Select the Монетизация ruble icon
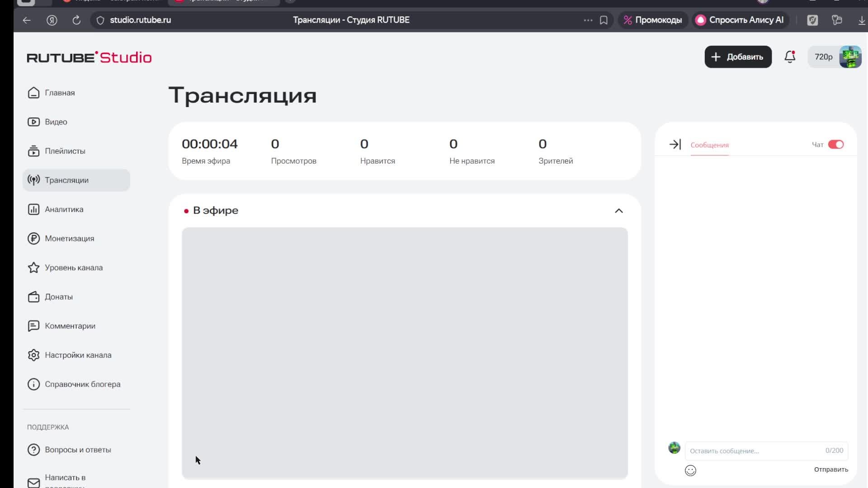Viewport: 868px width, 488px height. click(x=34, y=238)
